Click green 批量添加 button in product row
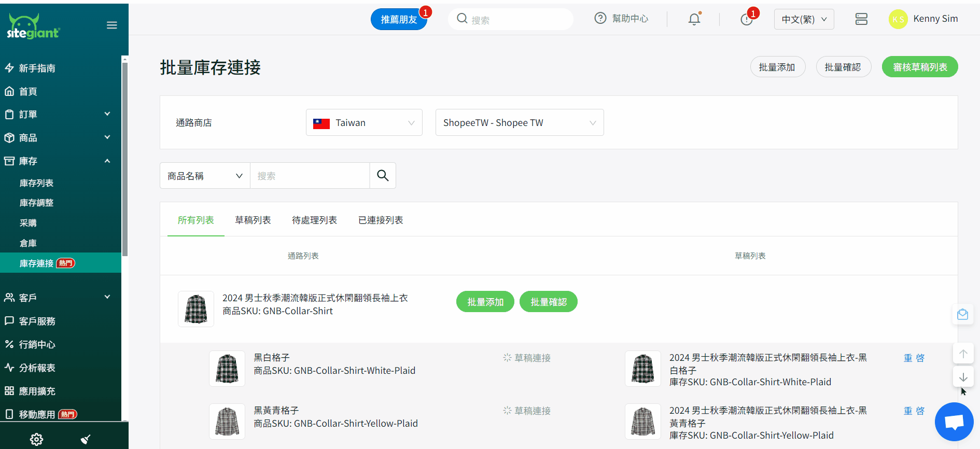 pyautogui.click(x=485, y=302)
